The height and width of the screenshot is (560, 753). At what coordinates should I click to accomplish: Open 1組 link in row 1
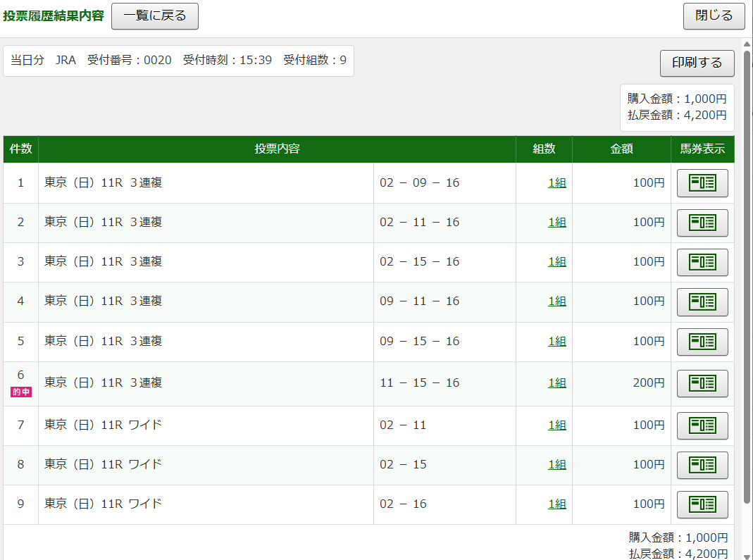[x=557, y=183]
